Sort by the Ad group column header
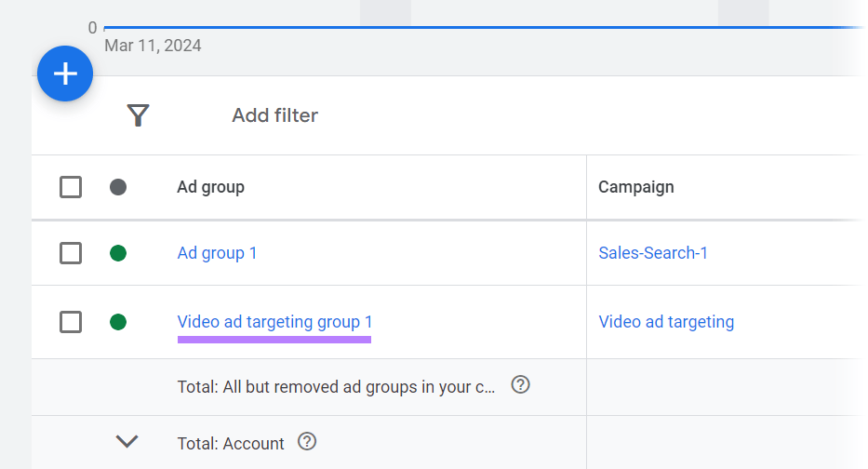868x469 pixels. [210, 187]
